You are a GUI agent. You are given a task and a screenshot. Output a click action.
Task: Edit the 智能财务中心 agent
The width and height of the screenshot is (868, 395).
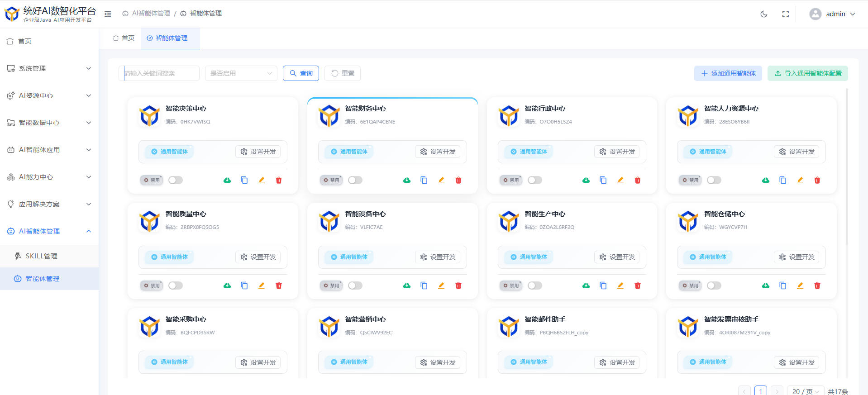[x=441, y=180]
